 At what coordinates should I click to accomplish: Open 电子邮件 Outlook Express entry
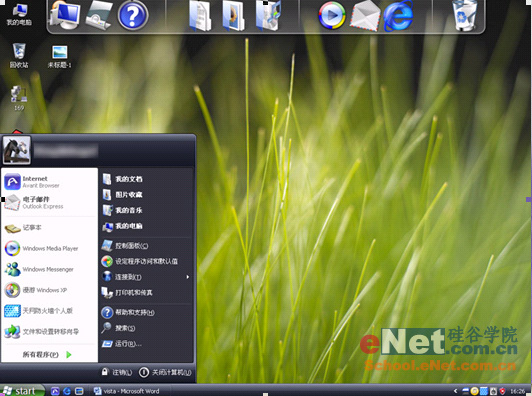49,203
